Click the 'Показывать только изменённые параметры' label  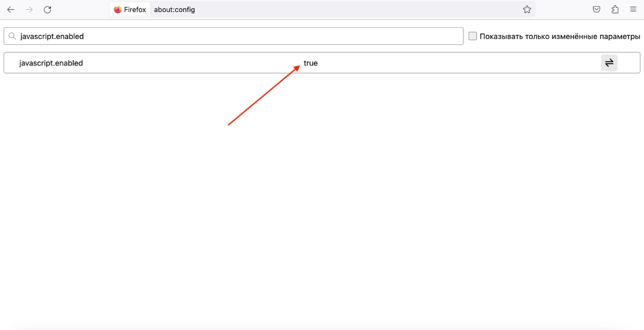coord(560,36)
